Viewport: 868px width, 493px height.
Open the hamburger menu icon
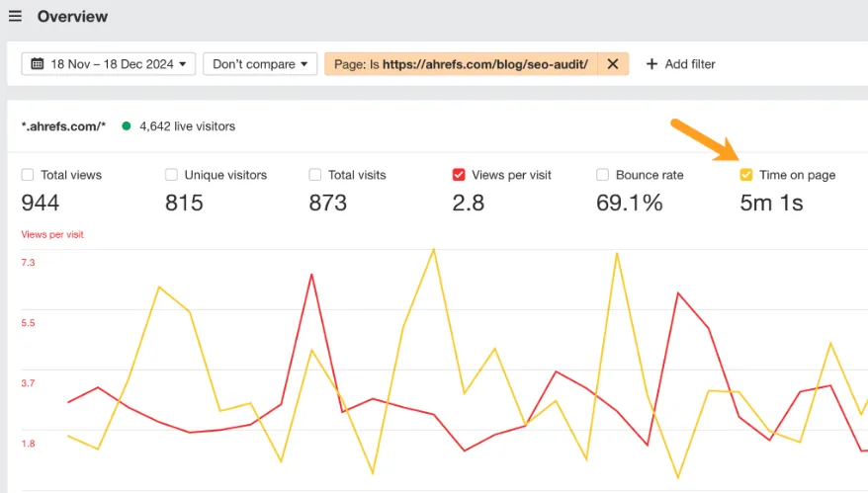(16, 16)
